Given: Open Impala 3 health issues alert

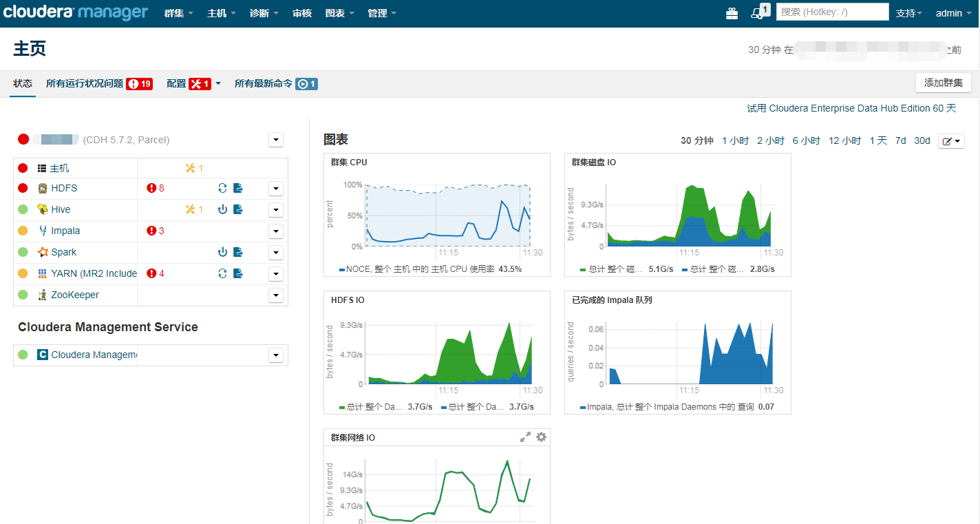Looking at the screenshot, I should coord(156,231).
